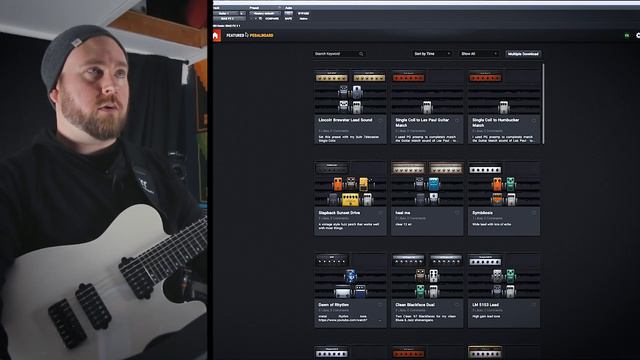Open Single Coil to Humbucker Match preset

(496, 122)
